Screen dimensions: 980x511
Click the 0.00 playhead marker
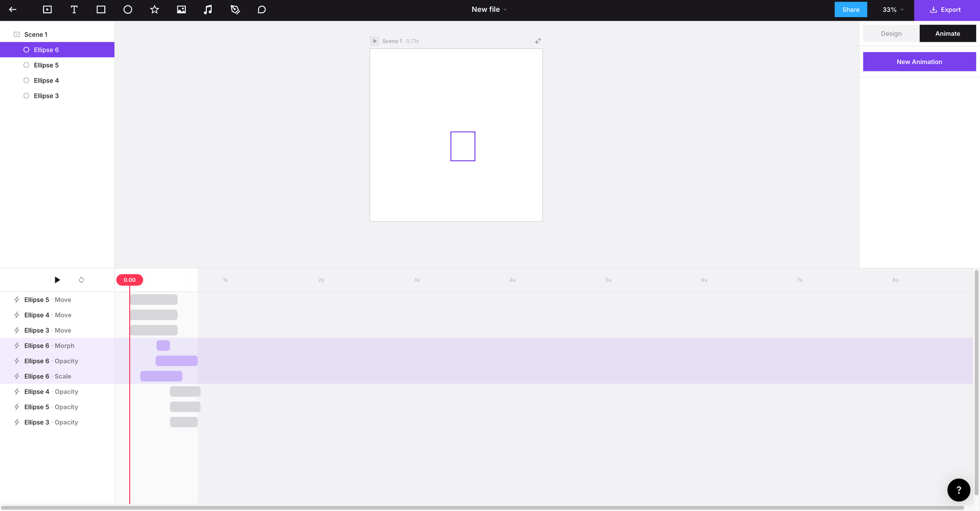coord(129,280)
